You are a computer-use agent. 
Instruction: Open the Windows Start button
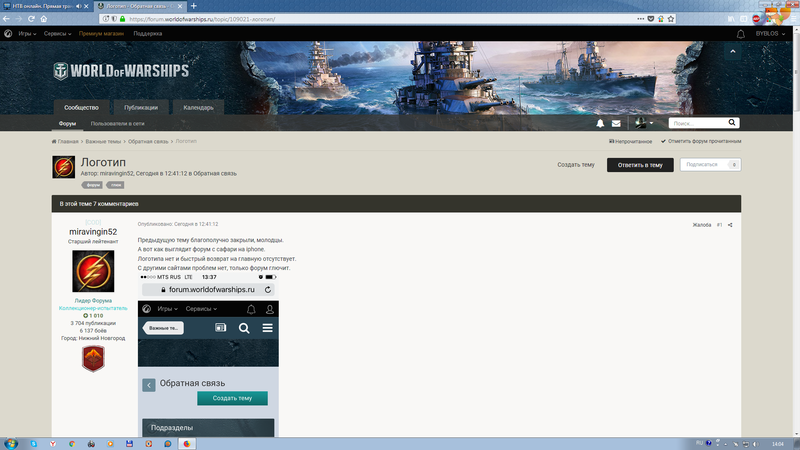10,443
